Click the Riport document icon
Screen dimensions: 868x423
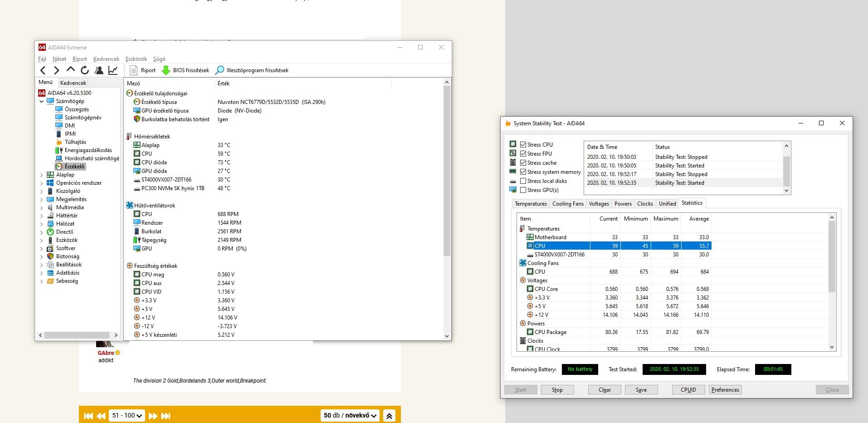click(x=133, y=70)
